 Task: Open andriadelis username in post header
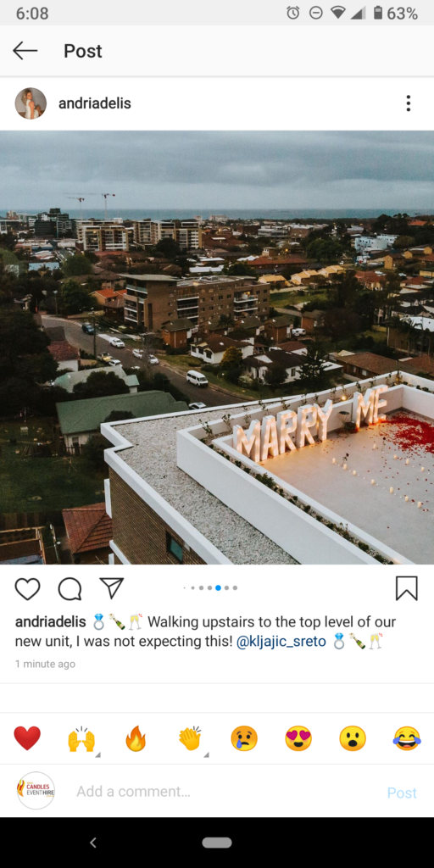95,103
